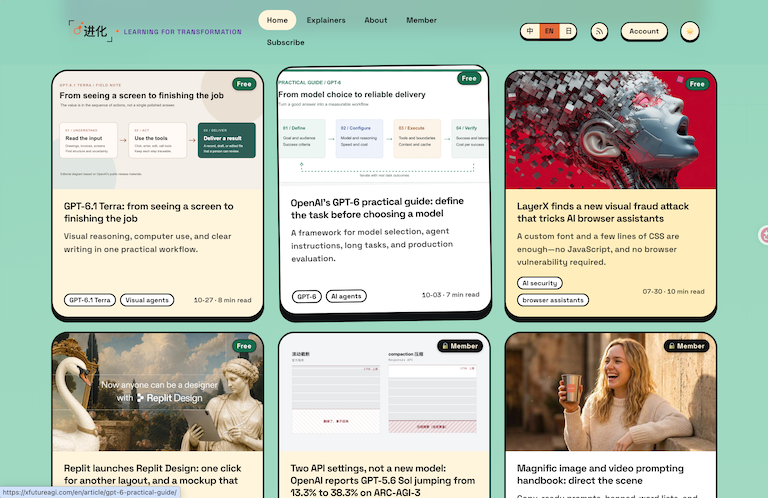Click 'Visual reasoning, computer use' description
The height and width of the screenshot is (498, 768).
[x=147, y=243]
